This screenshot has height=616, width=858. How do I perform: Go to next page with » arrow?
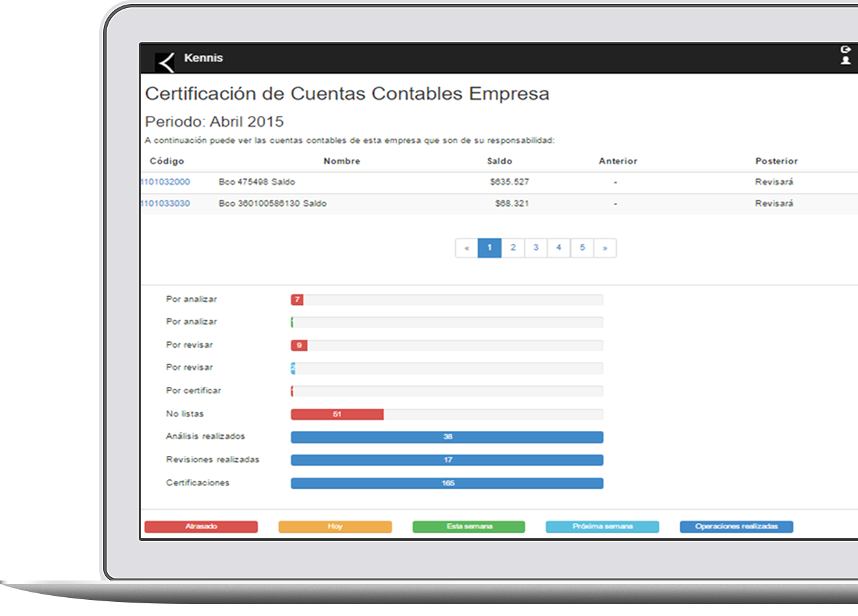pyautogui.click(x=605, y=248)
